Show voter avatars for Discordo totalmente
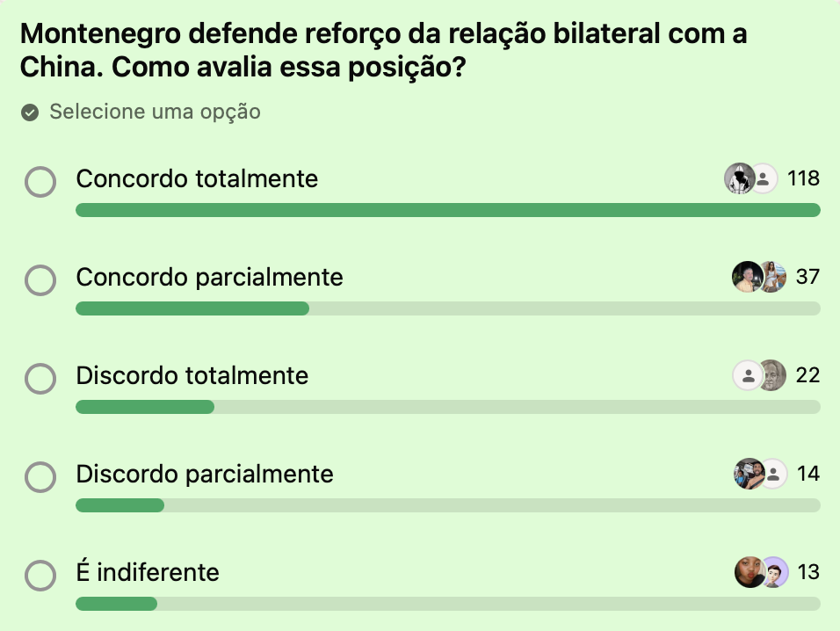840x631 pixels. (759, 375)
